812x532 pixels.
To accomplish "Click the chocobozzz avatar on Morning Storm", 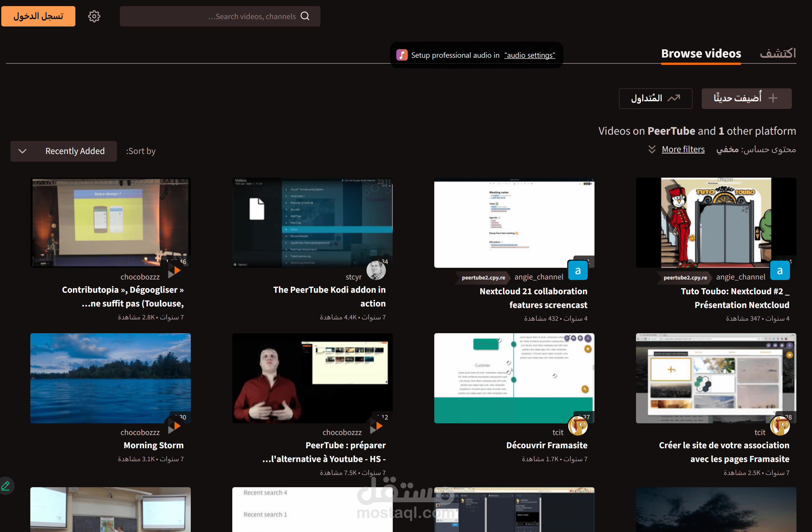I will coord(174,426).
